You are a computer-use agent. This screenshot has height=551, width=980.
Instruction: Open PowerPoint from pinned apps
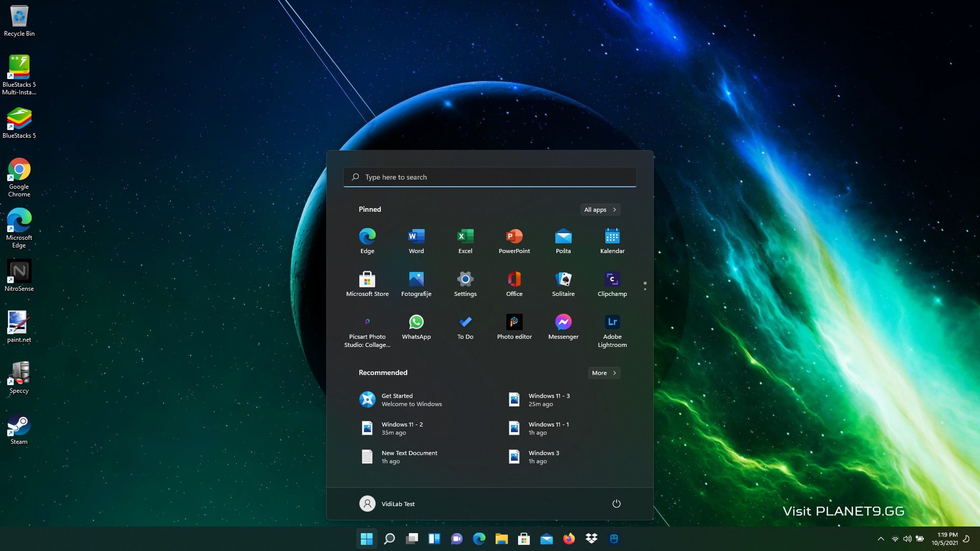click(514, 241)
